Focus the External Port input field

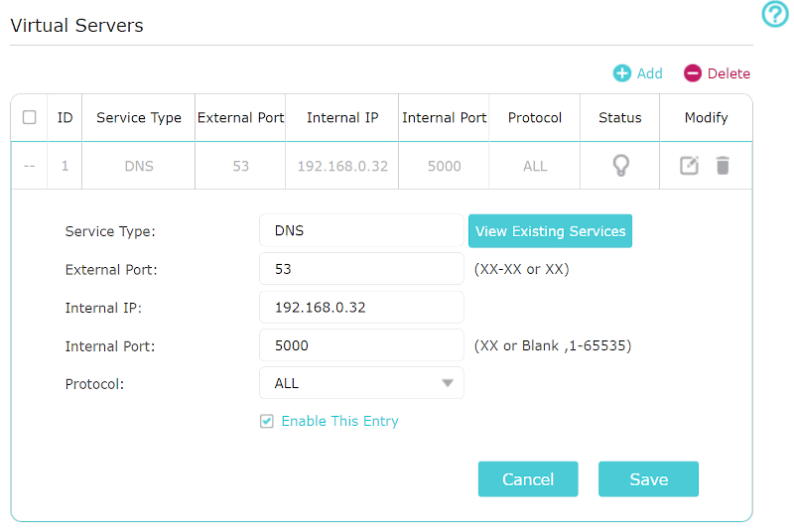tap(361, 269)
